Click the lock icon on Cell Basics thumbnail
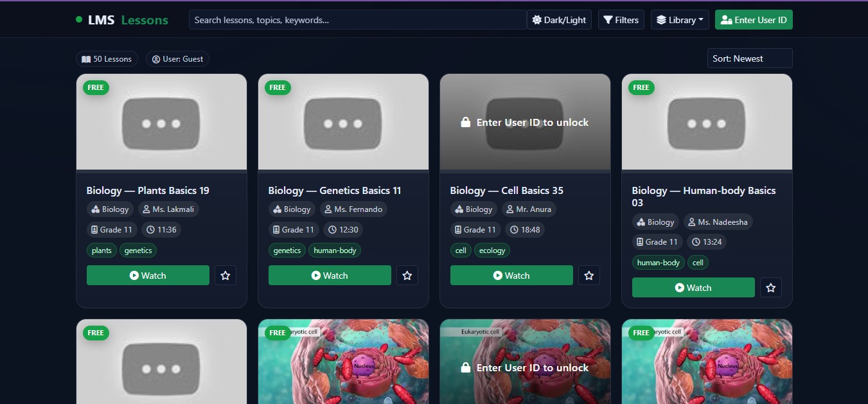The width and height of the screenshot is (868, 404). (466, 122)
